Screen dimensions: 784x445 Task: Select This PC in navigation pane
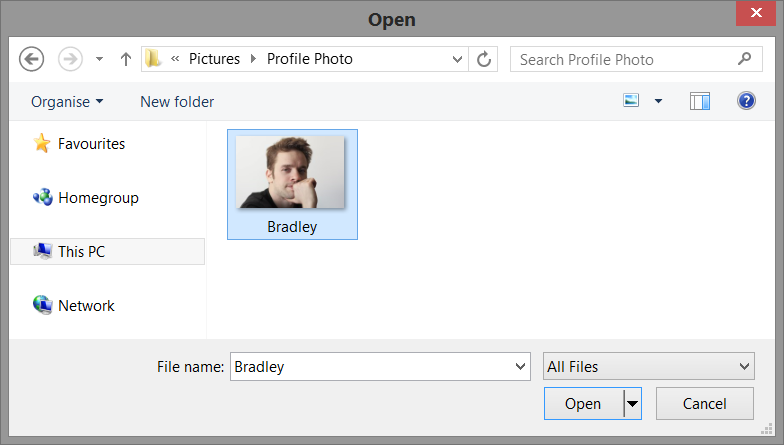(81, 252)
